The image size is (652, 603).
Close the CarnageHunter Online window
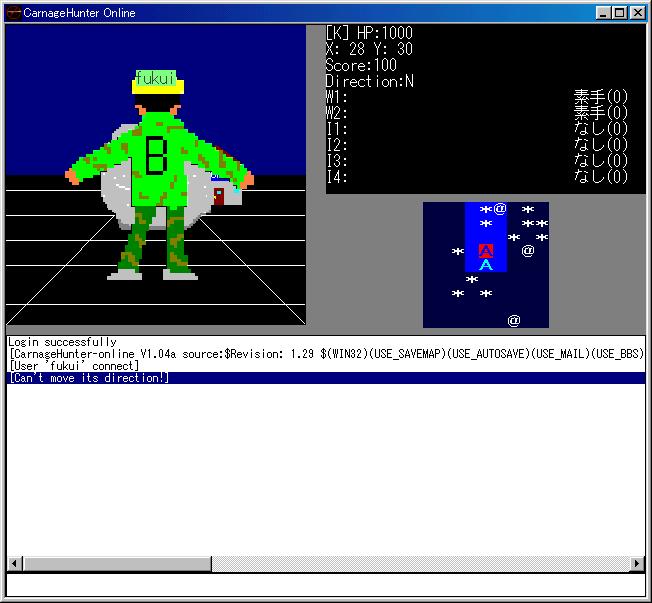637,13
